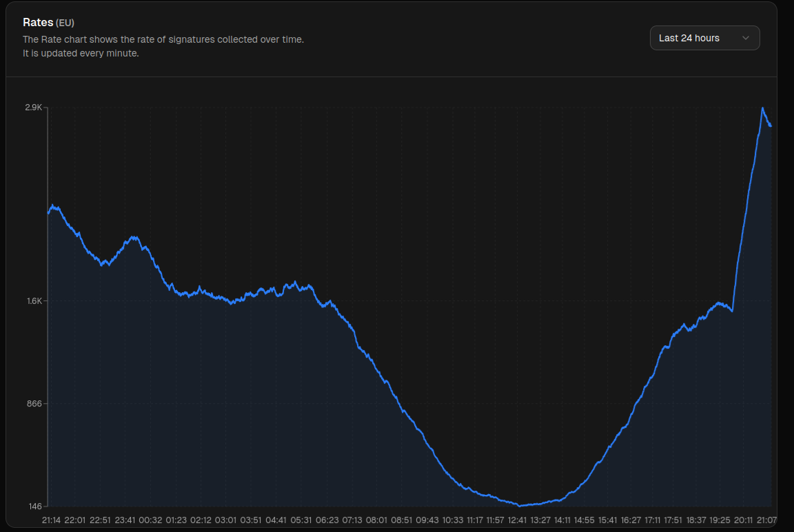The width and height of the screenshot is (794, 532).
Task: Click the 14:55 x-axis time label
Action: click(584, 520)
